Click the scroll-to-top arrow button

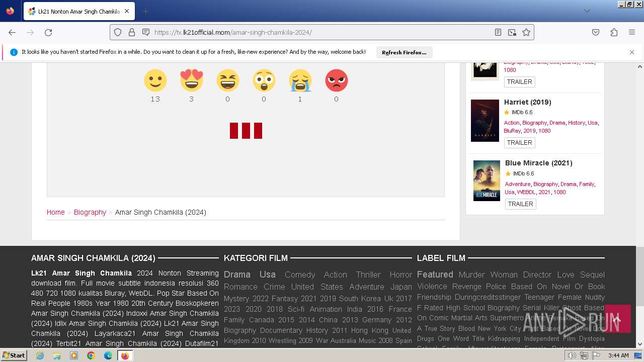pos(617,319)
